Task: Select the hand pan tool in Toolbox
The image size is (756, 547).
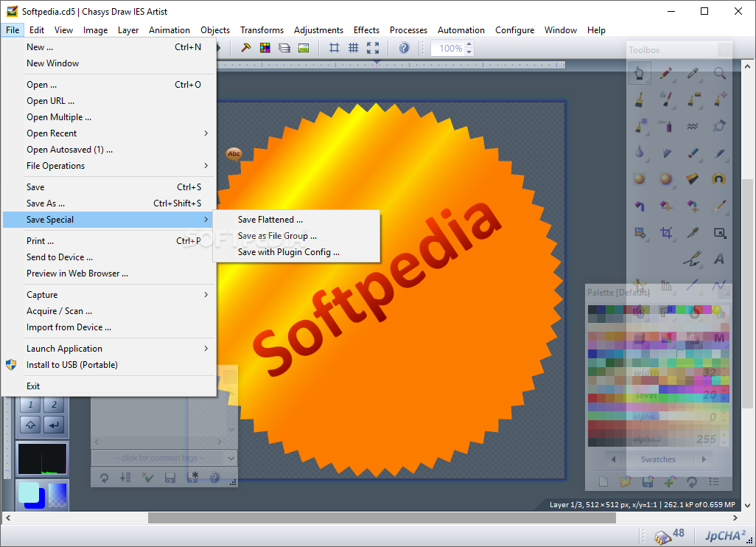Action: (640, 73)
